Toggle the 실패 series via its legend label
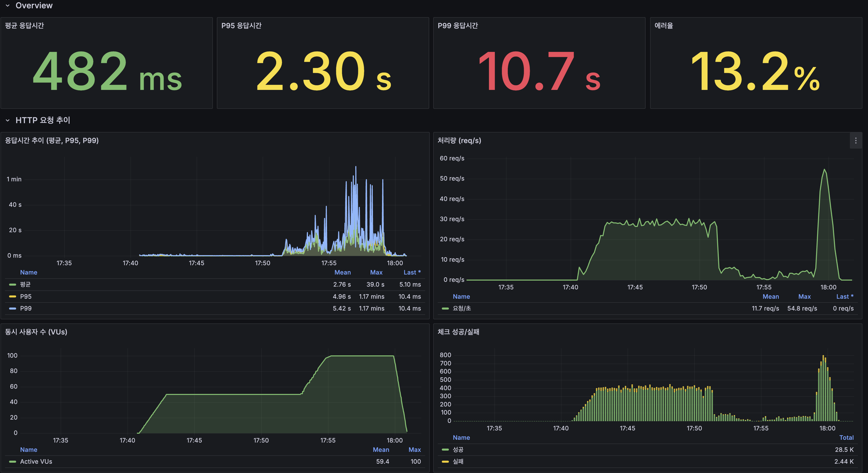 [x=458, y=462]
